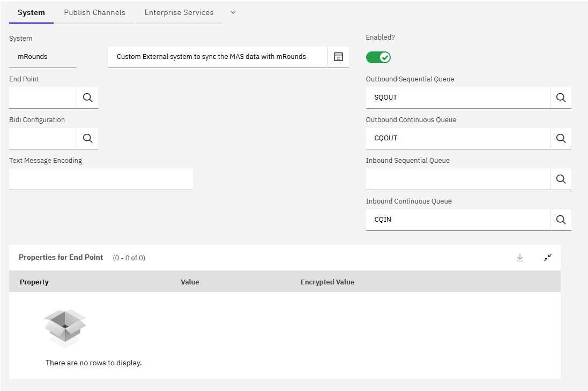The height and width of the screenshot is (391, 588).
Task: Open the Outbound Sequential Queue lookup icon
Action: point(561,98)
